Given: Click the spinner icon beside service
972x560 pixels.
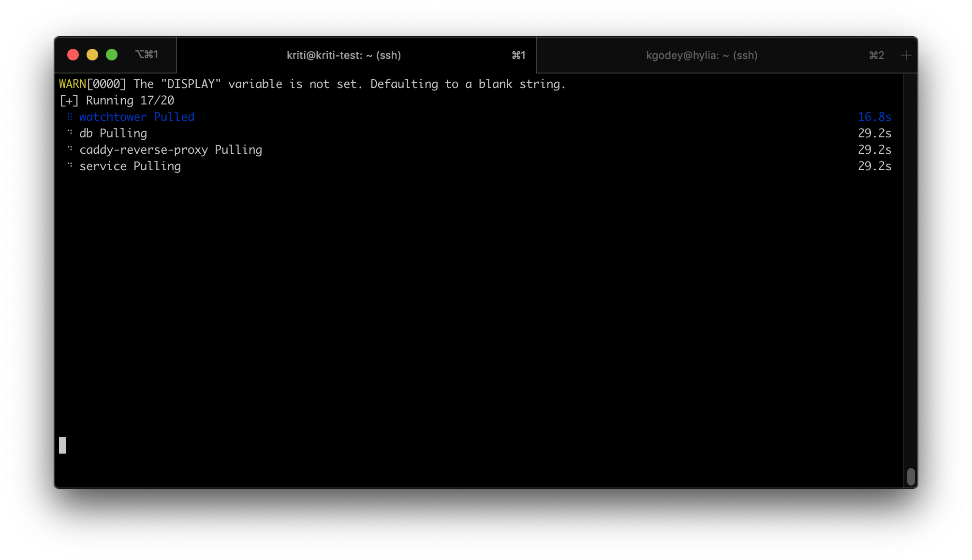Looking at the screenshot, I should tap(70, 165).
